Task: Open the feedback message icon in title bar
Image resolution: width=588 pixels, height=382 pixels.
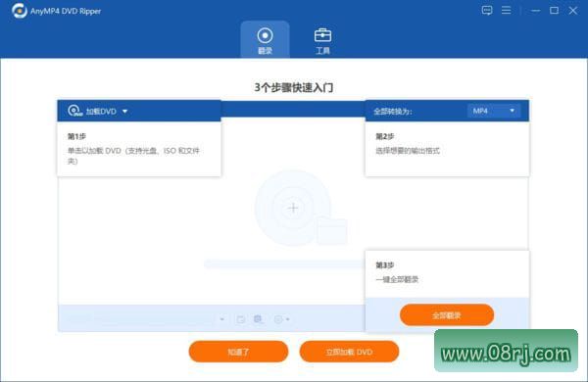Action: (x=487, y=11)
